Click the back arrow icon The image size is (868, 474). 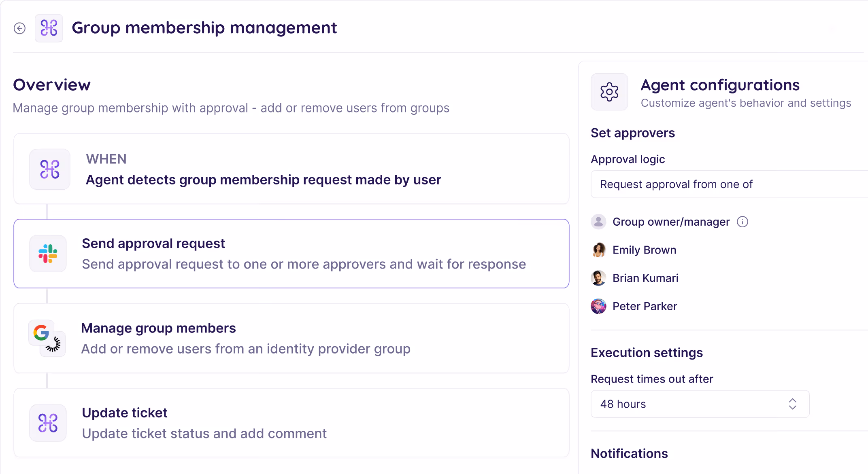[19, 28]
